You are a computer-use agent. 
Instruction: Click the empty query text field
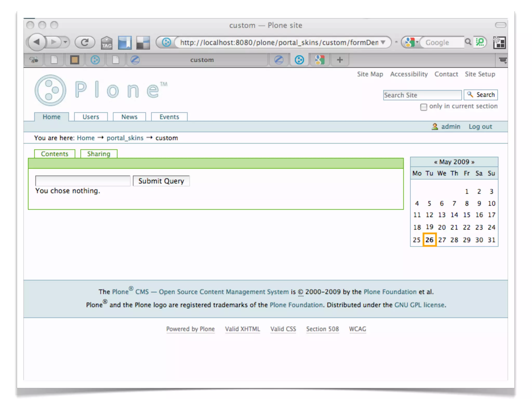83,181
